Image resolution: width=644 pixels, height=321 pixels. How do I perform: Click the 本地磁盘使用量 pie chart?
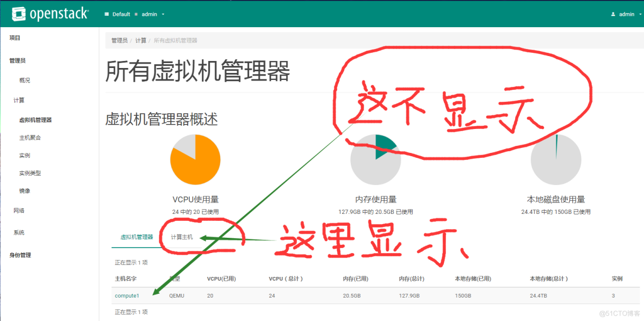[x=556, y=159]
